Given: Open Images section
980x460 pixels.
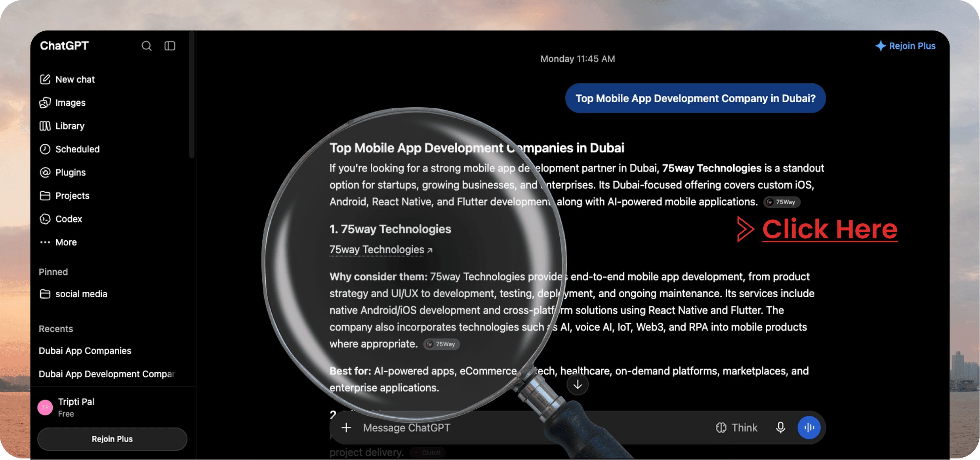Looking at the screenshot, I should tap(63, 103).
